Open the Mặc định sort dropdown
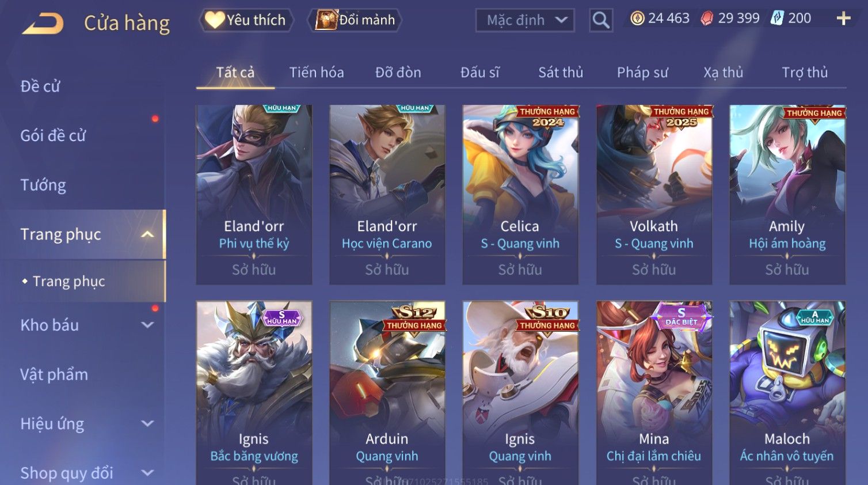This screenshot has width=868, height=485. [525, 21]
